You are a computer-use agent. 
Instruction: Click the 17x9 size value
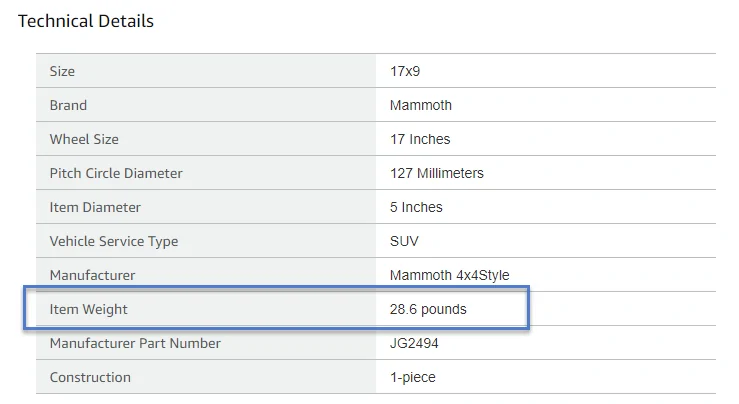pos(405,71)
